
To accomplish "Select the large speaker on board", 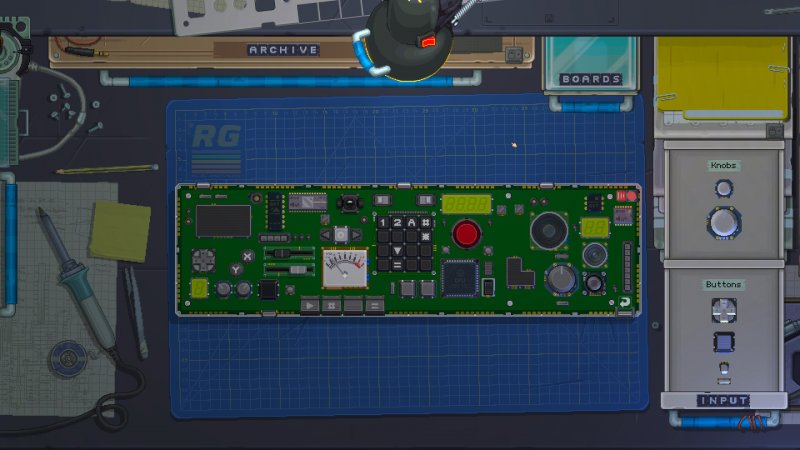I will tap(549, 231).
